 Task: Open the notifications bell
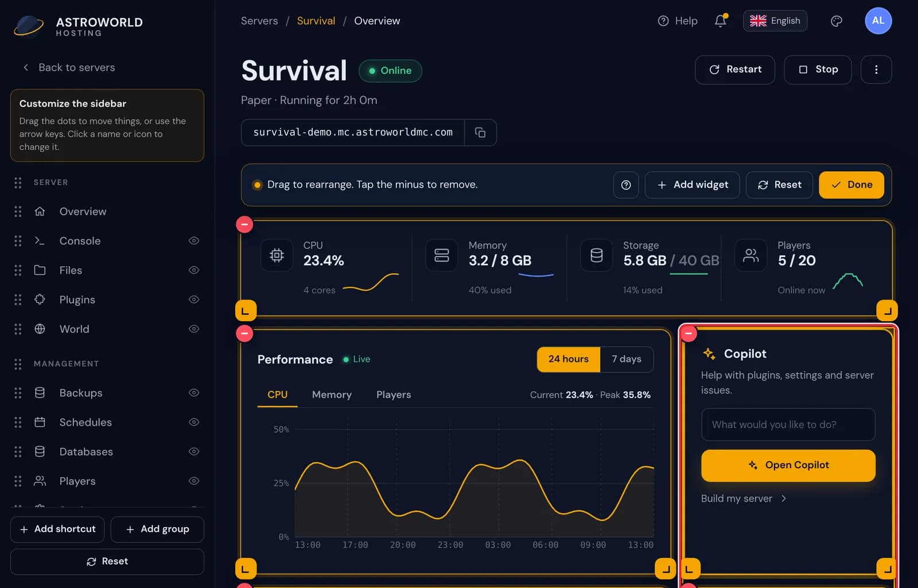point(721,21)
